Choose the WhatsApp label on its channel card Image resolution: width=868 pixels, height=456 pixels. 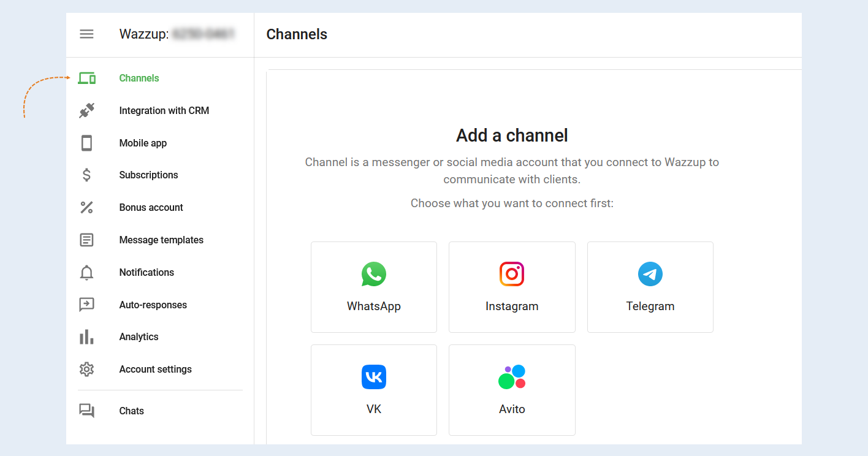(374, 306)
